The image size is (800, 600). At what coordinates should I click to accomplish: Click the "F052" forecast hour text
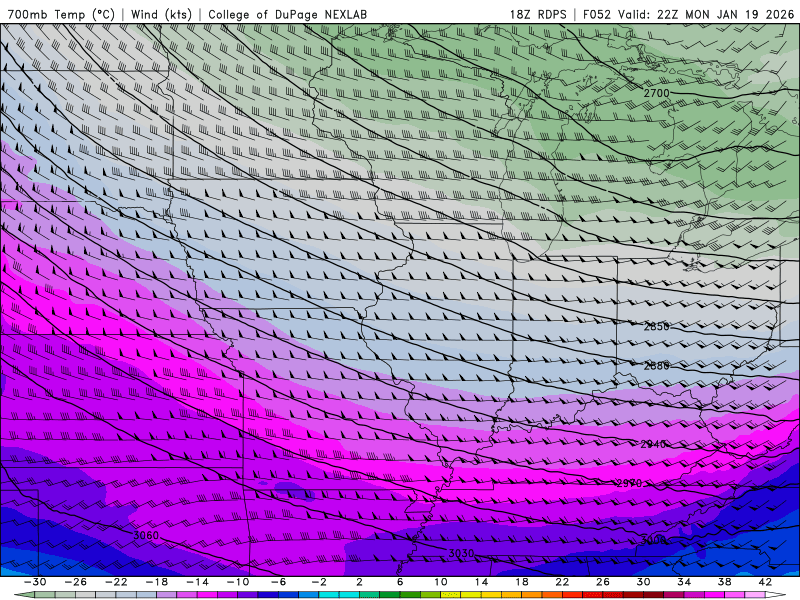596,14
